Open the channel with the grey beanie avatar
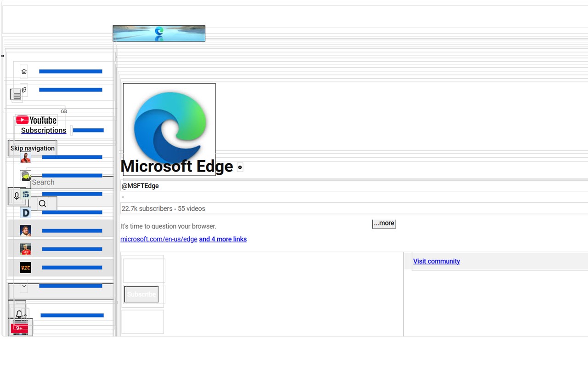Viewport: 588px width, 368px height. (x=25, y=175)
